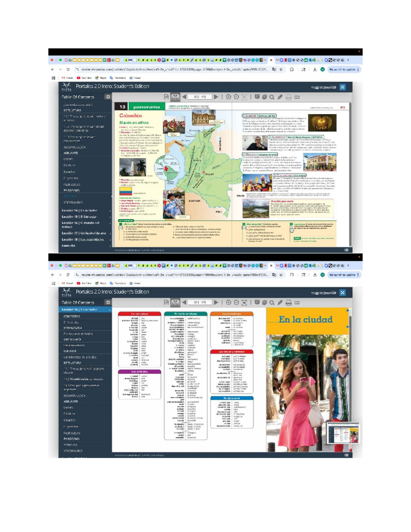Open new tab plus in top browser
Viewport: 411px width, 532px height.
click(348, 60)
